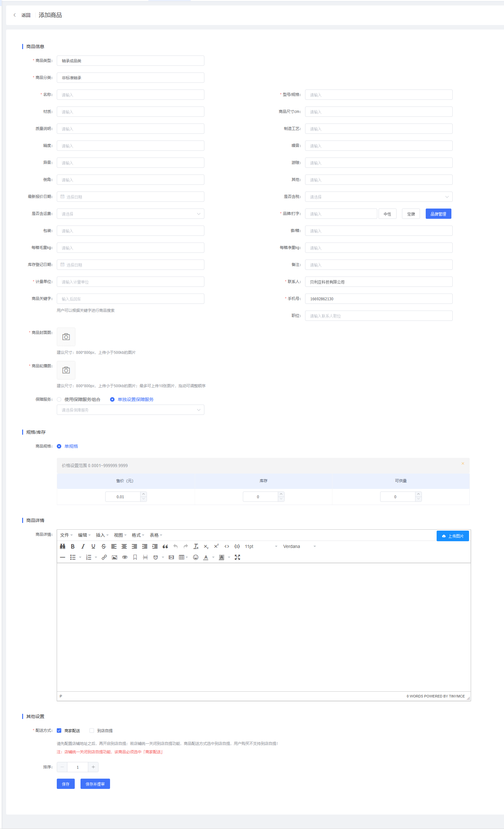Click the source code icon
The height and width of the screenshot is (829, 504).
click(227, 546)
